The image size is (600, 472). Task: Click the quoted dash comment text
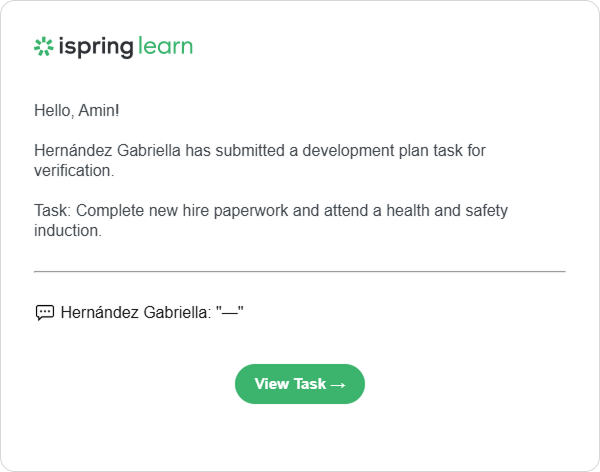point(230,312)
